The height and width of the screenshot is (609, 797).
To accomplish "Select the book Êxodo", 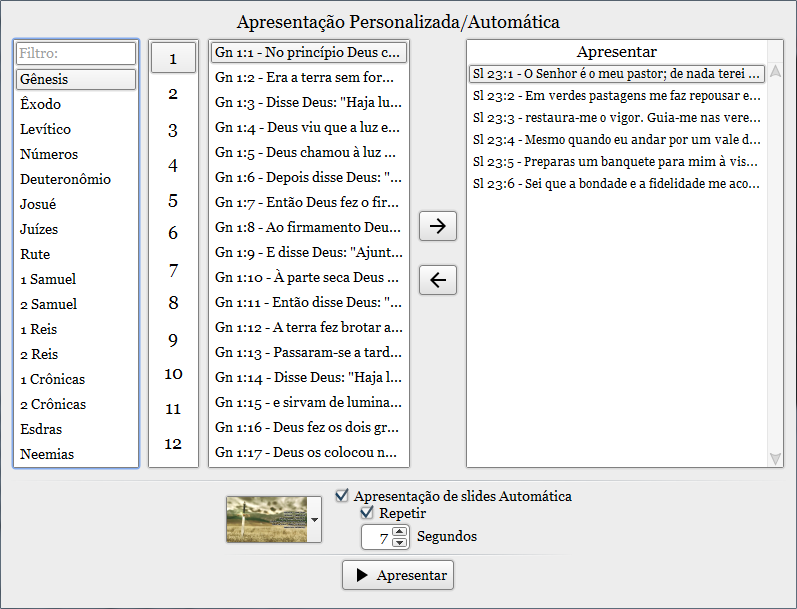I will pyautogui.click(x=41, y=104).
